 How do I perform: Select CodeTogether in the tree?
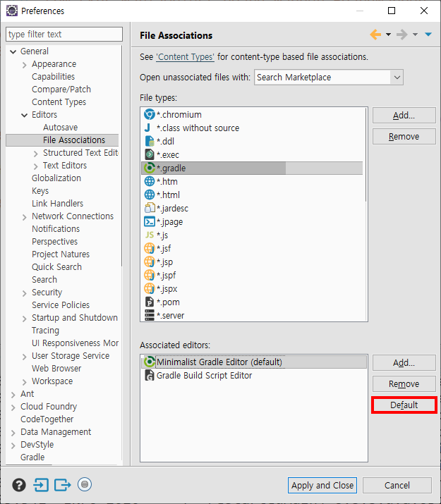tap(47, 419)
